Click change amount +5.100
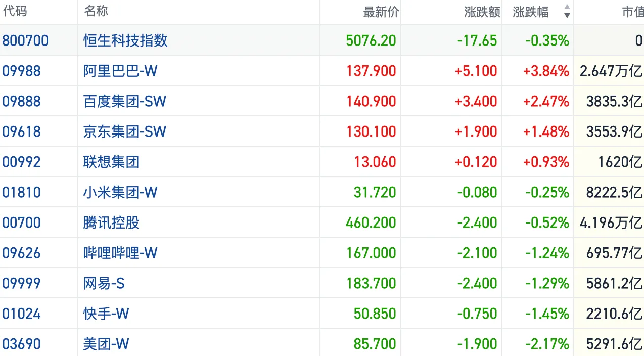The height and width of the screenshot is (356, 644). 476,71
